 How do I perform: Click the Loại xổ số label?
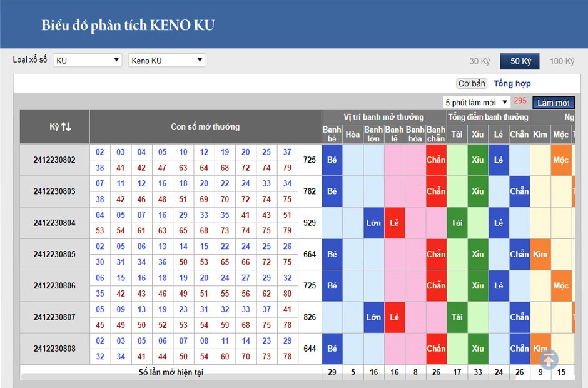30,59
